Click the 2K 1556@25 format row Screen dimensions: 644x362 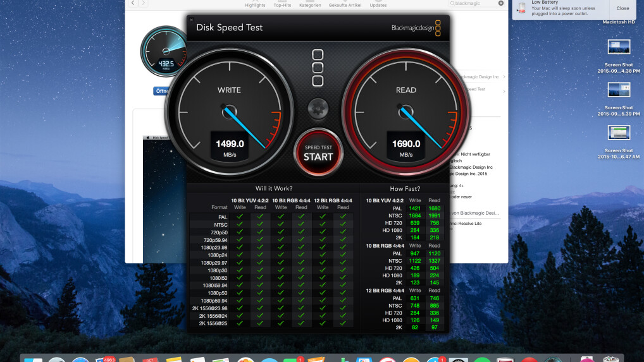tap(271, 323)
